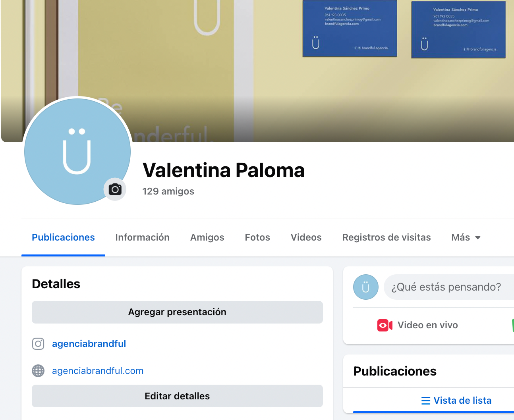
Task: Click the camera icon on profile picture
Action: [115, 189]
